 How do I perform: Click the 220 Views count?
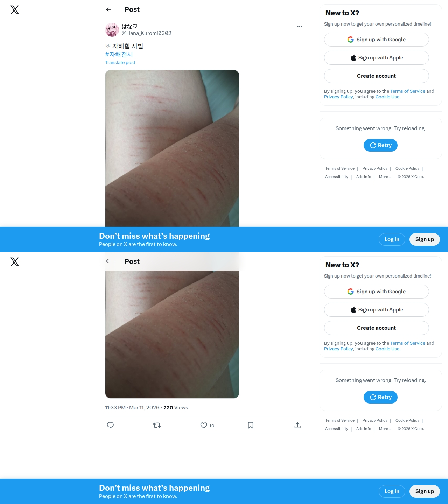tap(176, 408)
